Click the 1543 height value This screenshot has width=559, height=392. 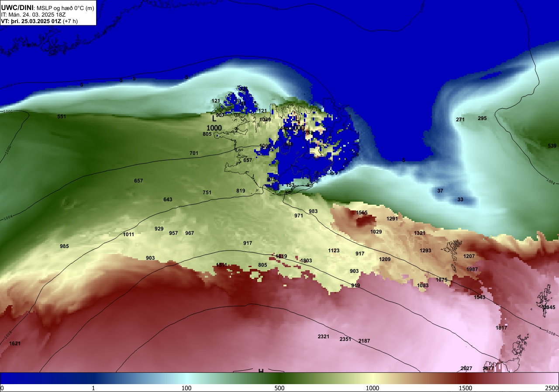(x=480, y=297)
